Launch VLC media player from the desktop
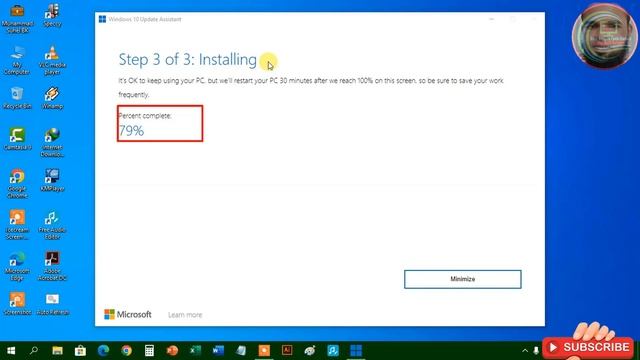Image resolution: width=640 pixels, height=360 pixels. [52, 60]
